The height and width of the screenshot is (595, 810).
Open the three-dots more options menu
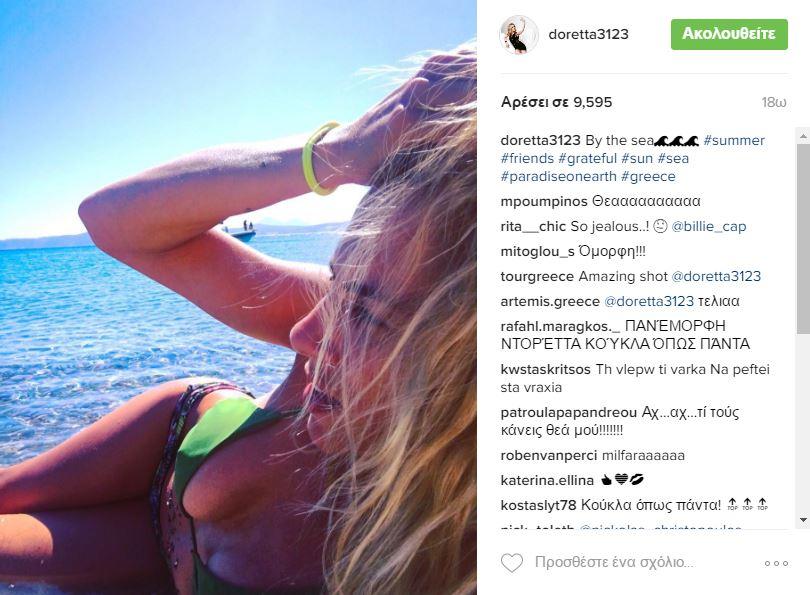click(x=776, y=563)
